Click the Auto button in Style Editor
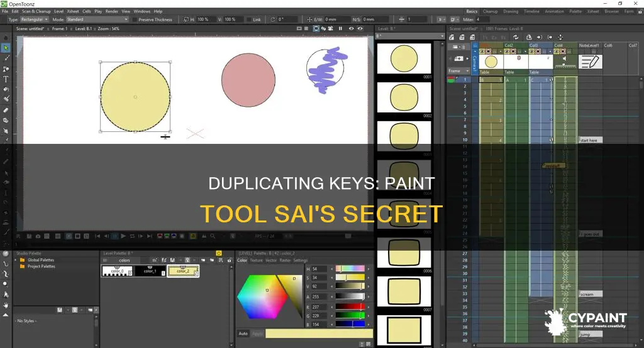Screen dimensions: 644x348 pos(243,334)
